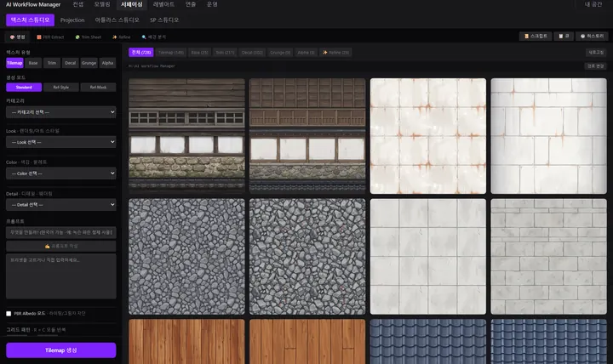The height and width of the screenshot is (364, 613).
Task: Filter gallery by Trim chip
Action: (x=225, y=53)
